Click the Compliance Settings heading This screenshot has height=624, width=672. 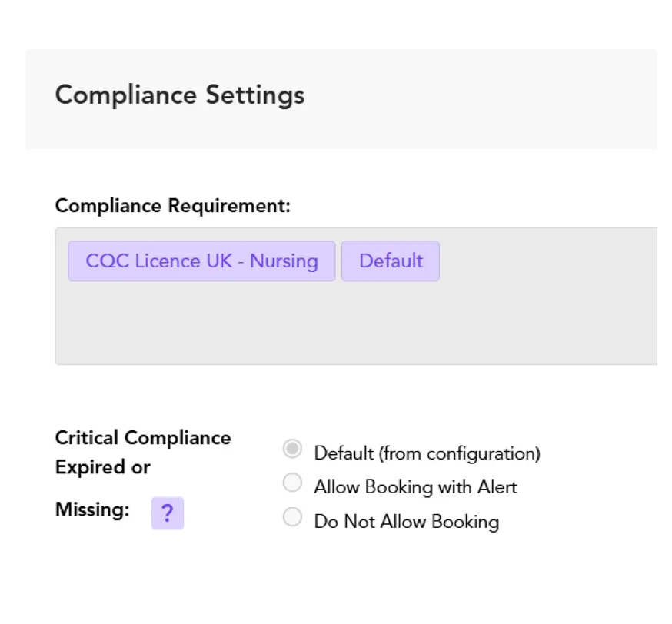tap(180, 95)
